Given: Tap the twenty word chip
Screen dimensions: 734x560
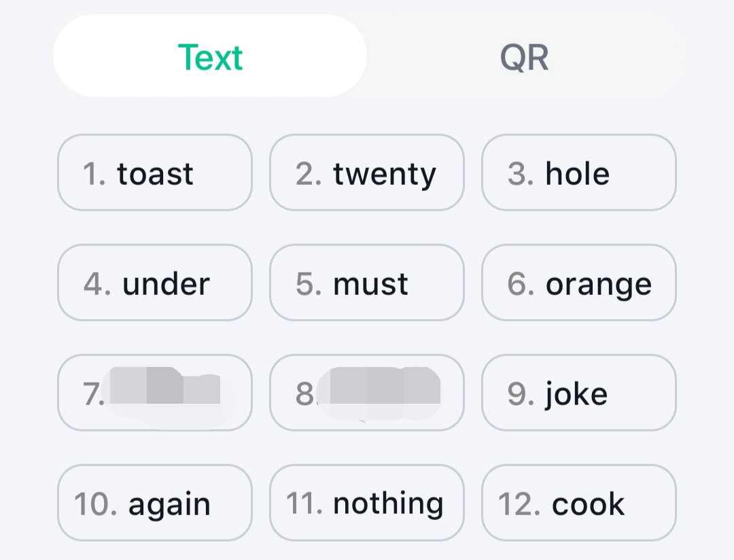Looking at the screenshot, I should point(367,173).
